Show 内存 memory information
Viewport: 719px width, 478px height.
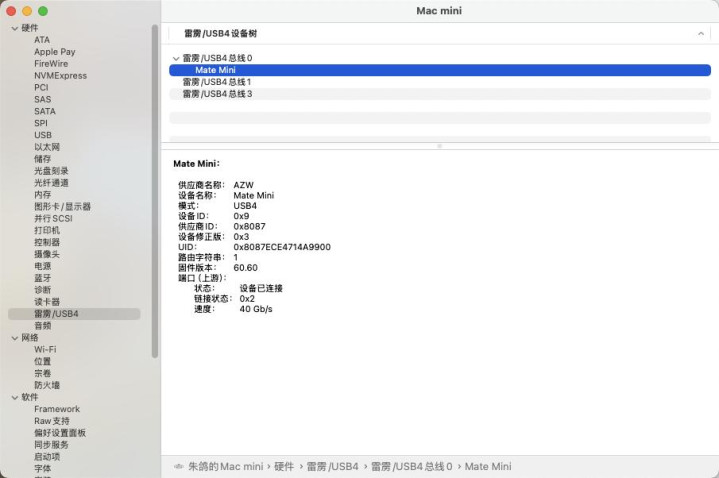point(42,195)
